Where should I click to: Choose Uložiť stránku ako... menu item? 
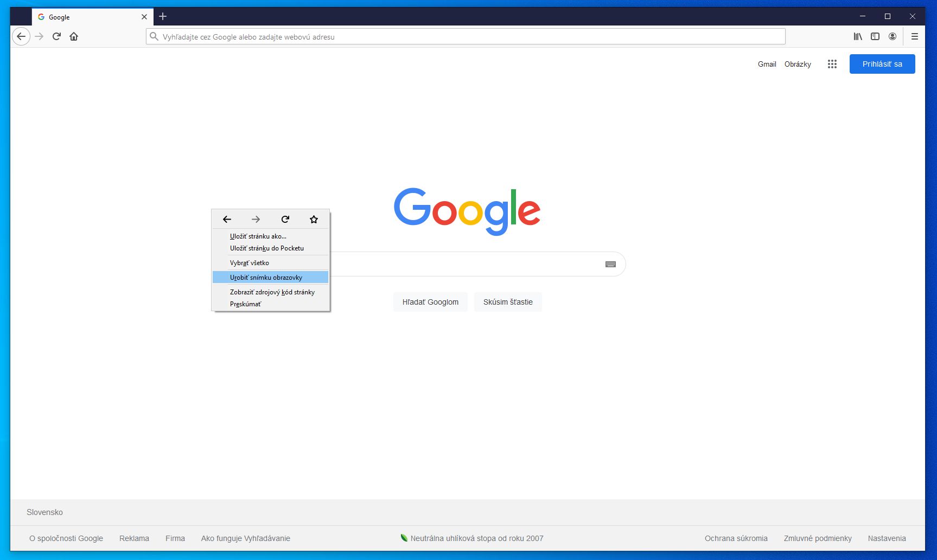click(270, 236)
